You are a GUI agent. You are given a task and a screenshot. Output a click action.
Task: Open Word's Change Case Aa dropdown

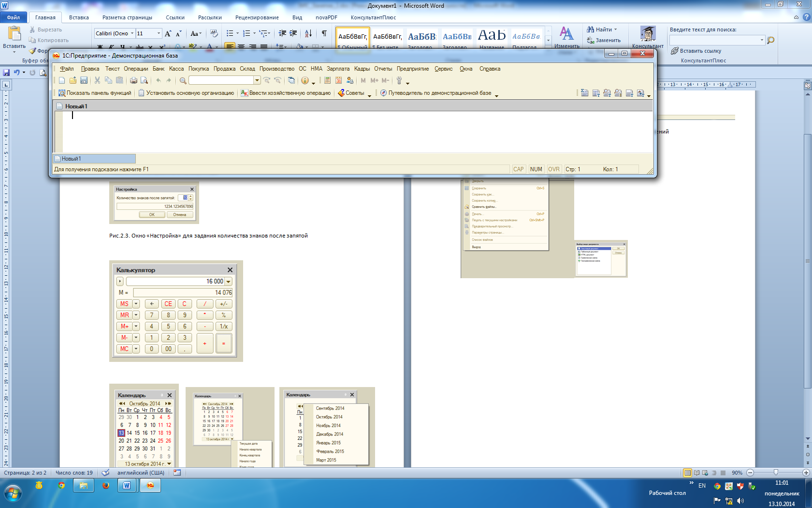196,33
